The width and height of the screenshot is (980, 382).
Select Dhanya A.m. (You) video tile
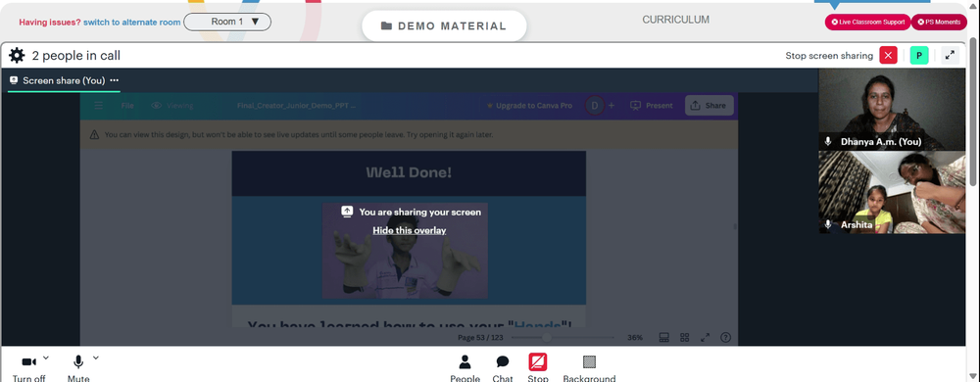click(x=892, y=110)
